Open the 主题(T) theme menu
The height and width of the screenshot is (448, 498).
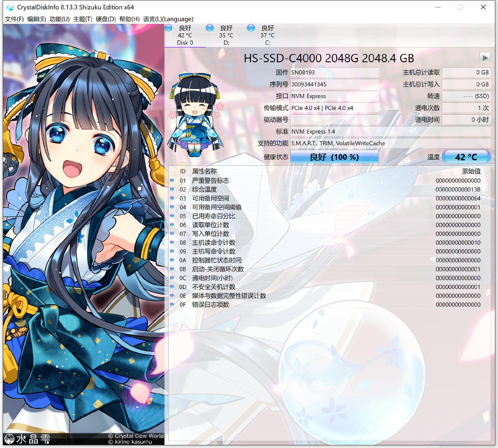pos(82,19)
